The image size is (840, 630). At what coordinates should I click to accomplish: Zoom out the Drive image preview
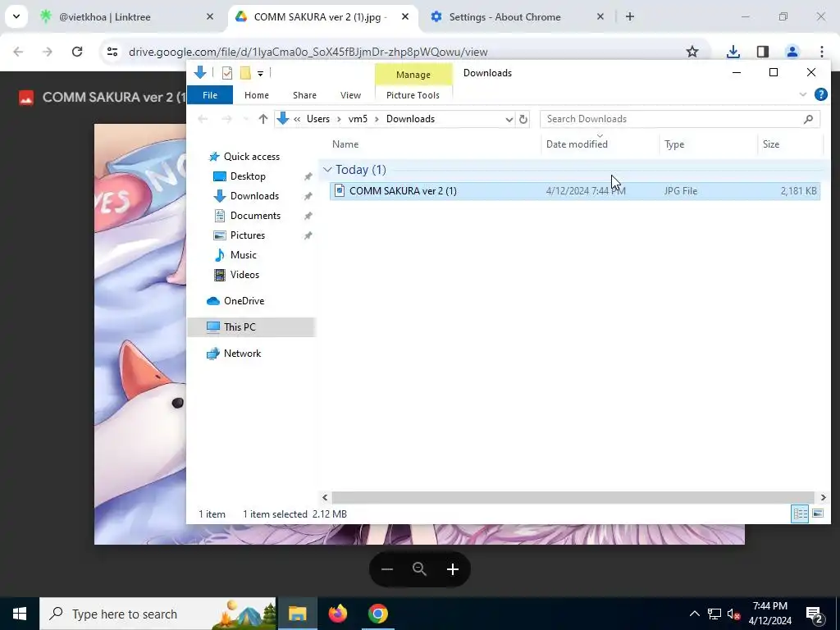[387, 569]
